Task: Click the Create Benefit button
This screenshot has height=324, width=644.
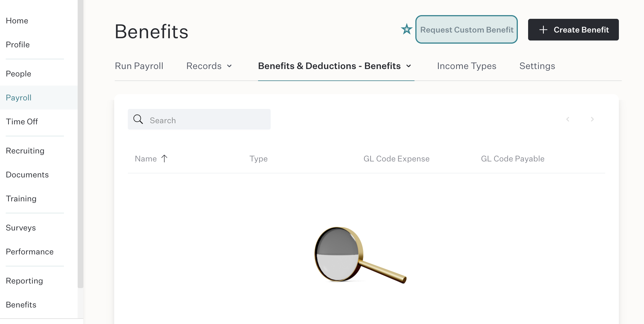Action: 573,30
